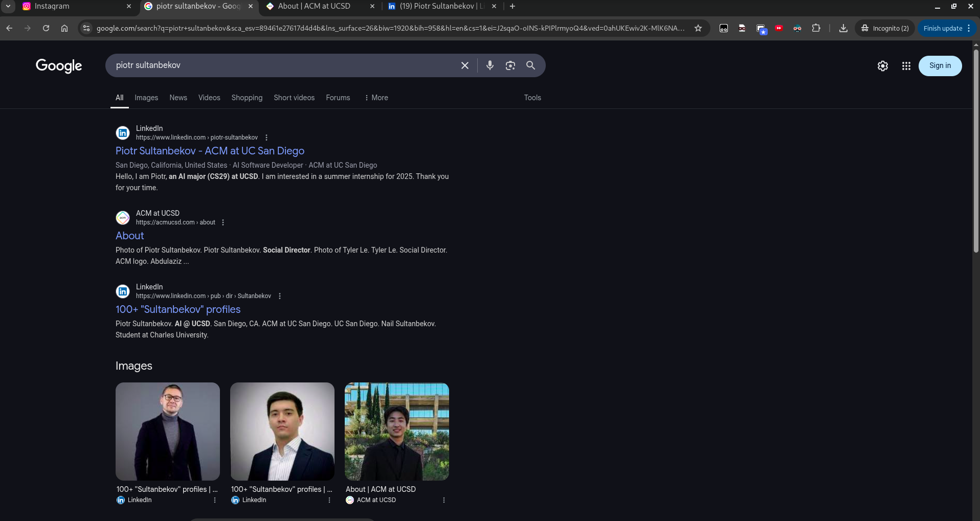Click the voice search microphone icon
The width and height of the screenshot is (980, 521).
point(489,65)
